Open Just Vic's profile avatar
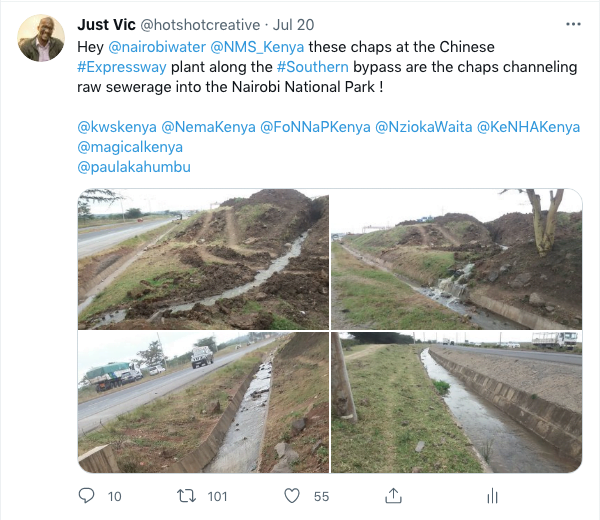This screenshot has height=520, width=600. pyautogui.click(x=41, y=39)
